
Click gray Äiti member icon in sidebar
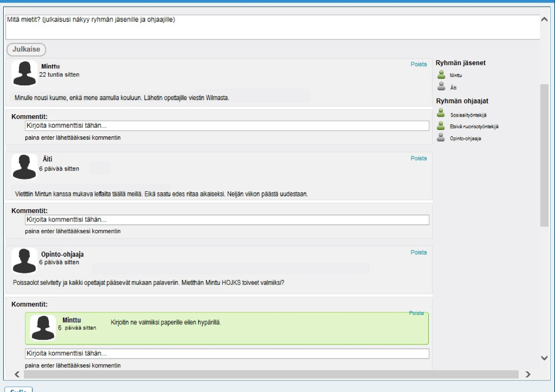[441, 86]
